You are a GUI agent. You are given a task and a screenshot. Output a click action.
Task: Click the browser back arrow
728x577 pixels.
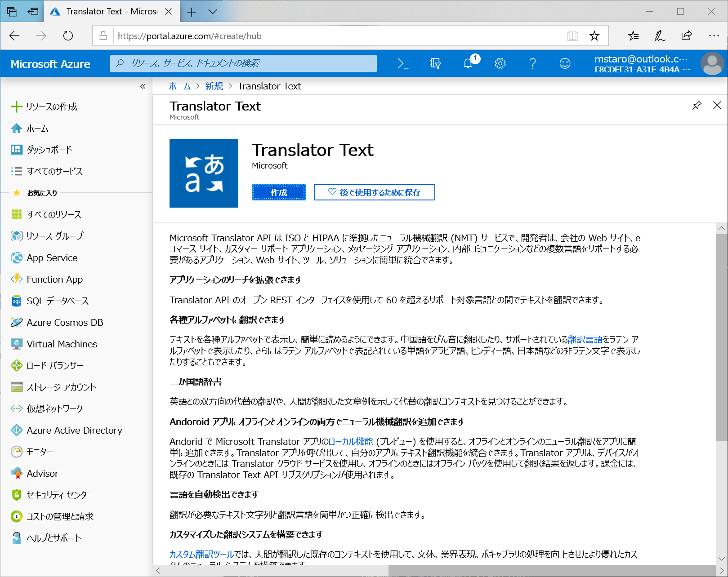[x=14, y=36]
